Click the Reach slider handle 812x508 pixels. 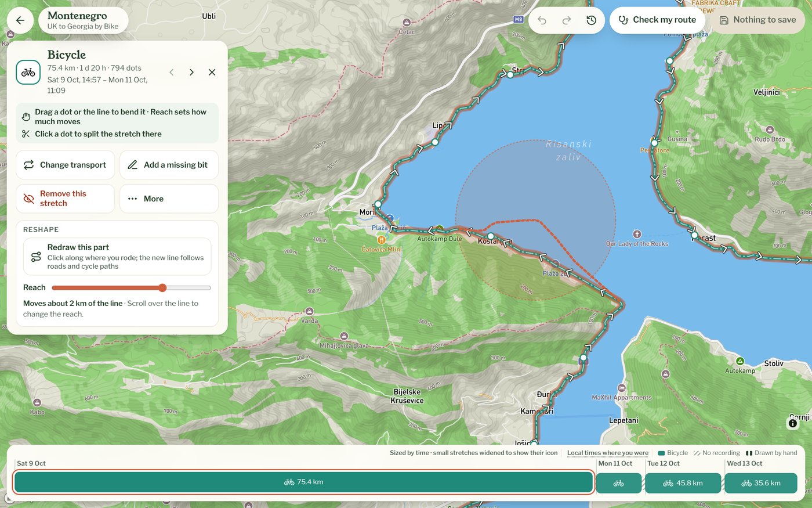tap(162, 288)
